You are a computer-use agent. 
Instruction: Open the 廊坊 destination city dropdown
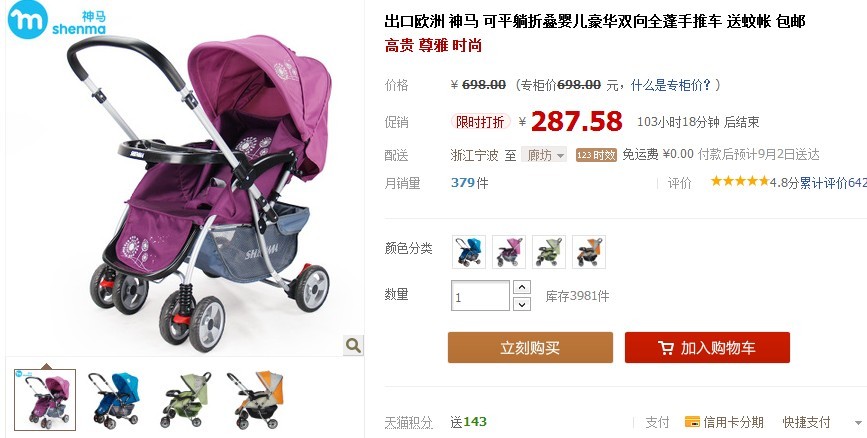pyautogui.click(x=545, y=155)
